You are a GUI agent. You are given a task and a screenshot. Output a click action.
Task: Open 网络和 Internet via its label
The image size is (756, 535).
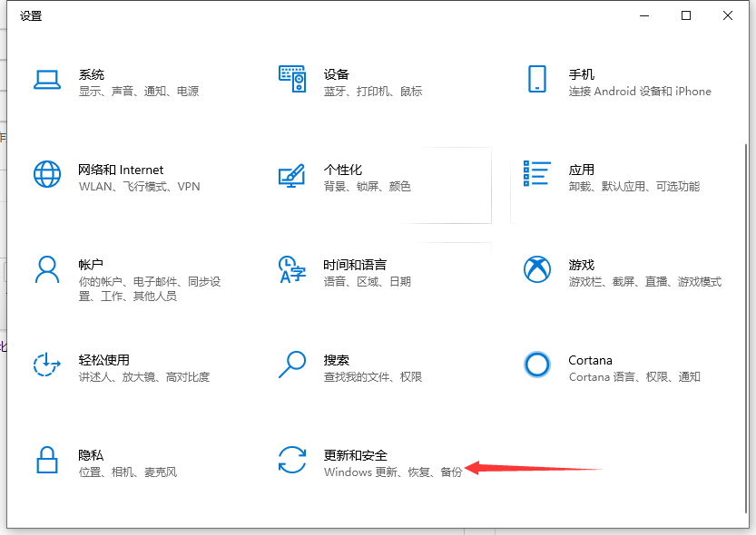point(121,169)
